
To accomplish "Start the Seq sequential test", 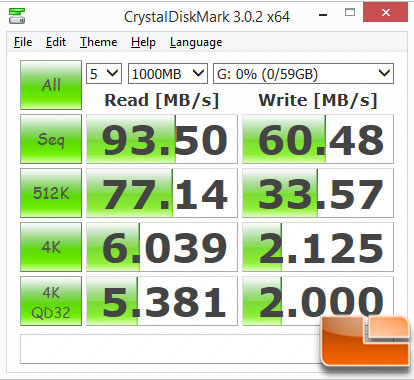I will tap(51, 139).
